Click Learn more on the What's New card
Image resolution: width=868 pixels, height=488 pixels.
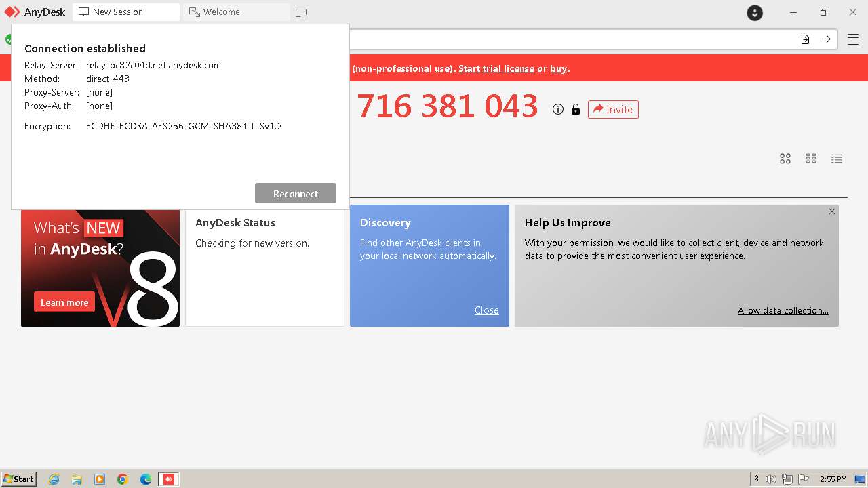pos(64,302)
